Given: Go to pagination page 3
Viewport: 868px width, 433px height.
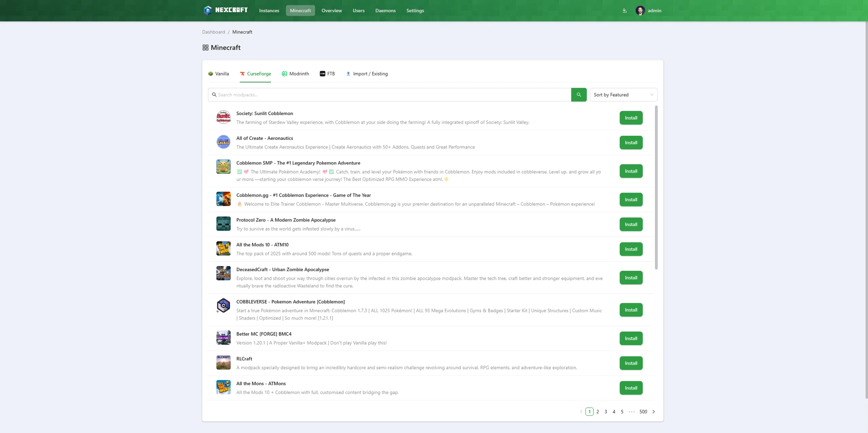Looking at the screenshot, I should (606, 412).
